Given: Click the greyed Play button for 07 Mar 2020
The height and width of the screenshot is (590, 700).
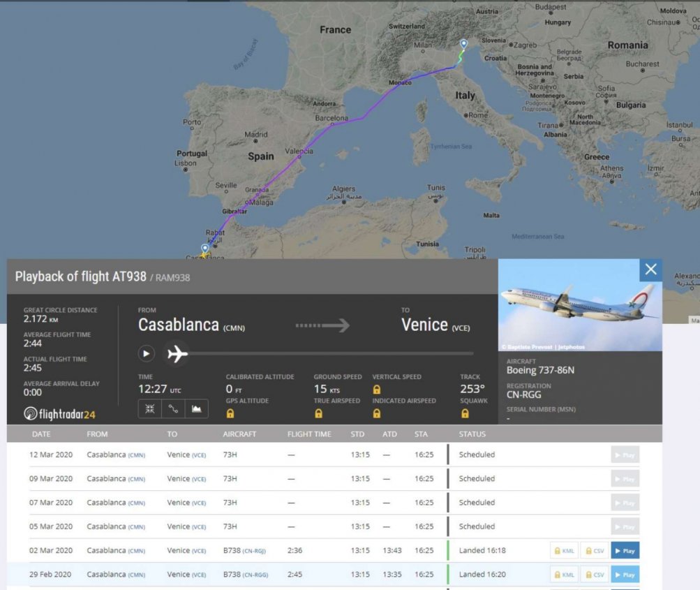Looking at the screenshot, I should (625, 503).
